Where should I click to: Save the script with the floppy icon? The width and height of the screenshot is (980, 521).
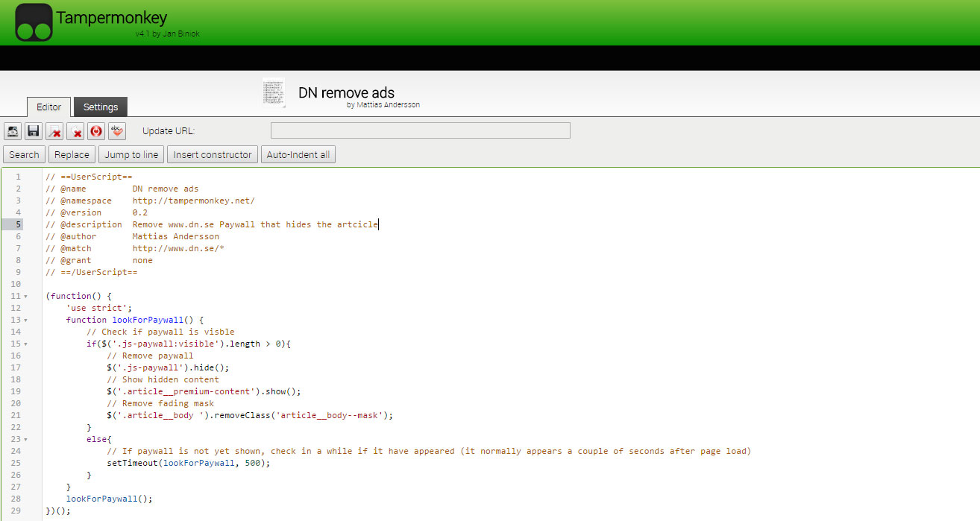(x=34, y=131)
